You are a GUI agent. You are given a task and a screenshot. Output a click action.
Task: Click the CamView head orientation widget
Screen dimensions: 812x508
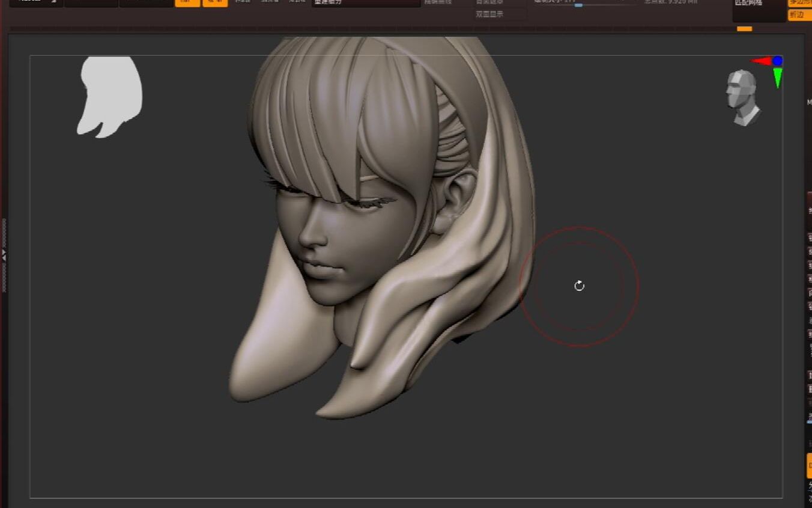pos(744,97)
